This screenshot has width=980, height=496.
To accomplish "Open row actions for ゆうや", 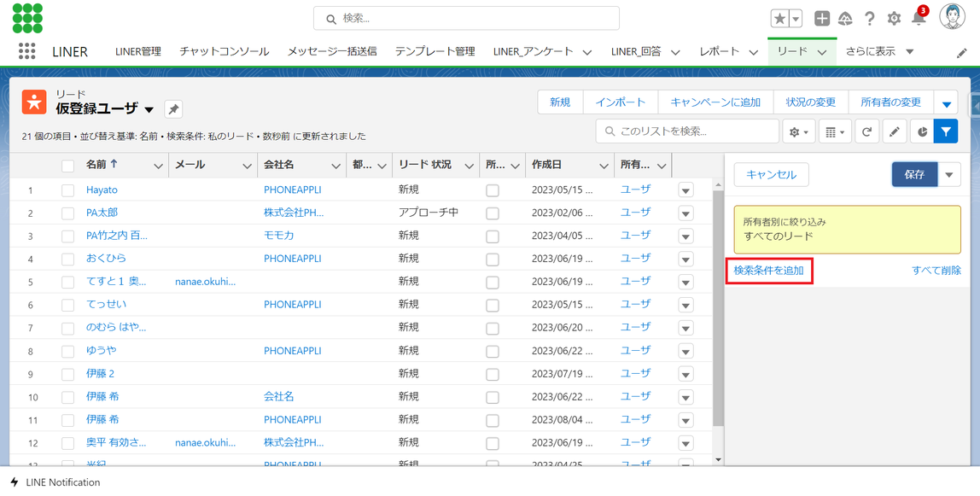I will [685, 351].
